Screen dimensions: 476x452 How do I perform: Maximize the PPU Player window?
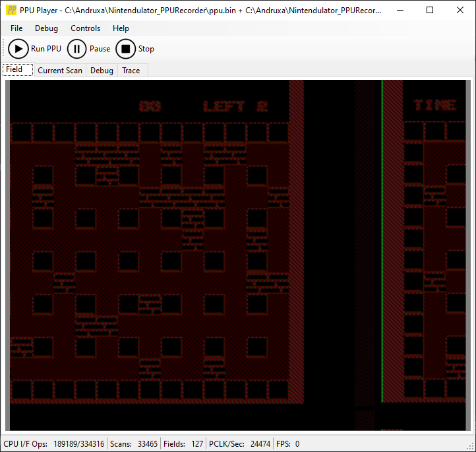430,11
